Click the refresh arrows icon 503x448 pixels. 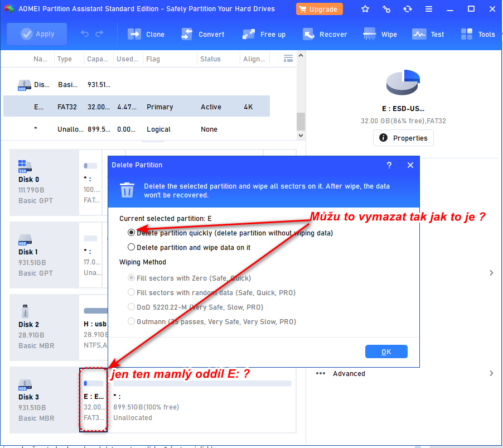[408, 9]
